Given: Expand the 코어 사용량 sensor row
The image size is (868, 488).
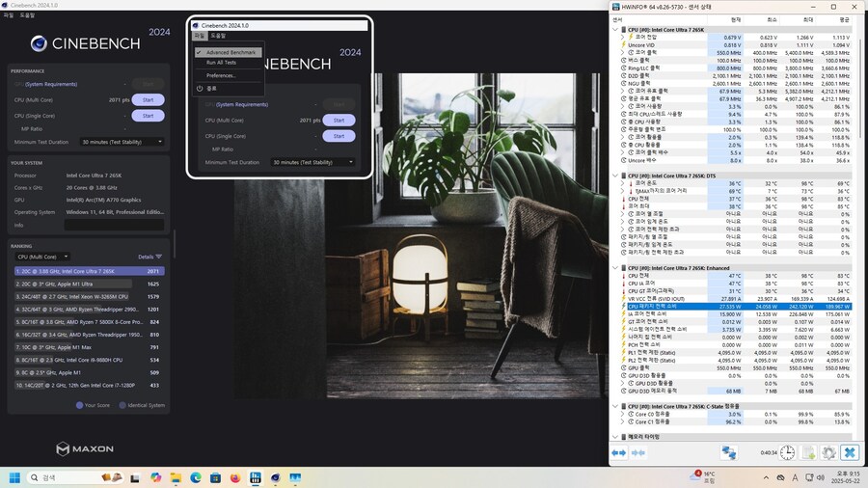Looking at the screenshot, I should pos(623,106).
